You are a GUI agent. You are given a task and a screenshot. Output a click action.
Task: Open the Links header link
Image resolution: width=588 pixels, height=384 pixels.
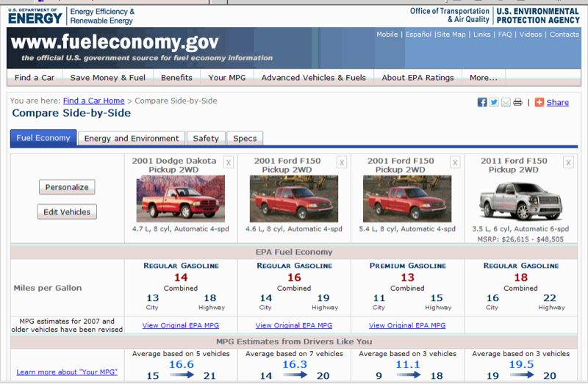tap(482, 34)
